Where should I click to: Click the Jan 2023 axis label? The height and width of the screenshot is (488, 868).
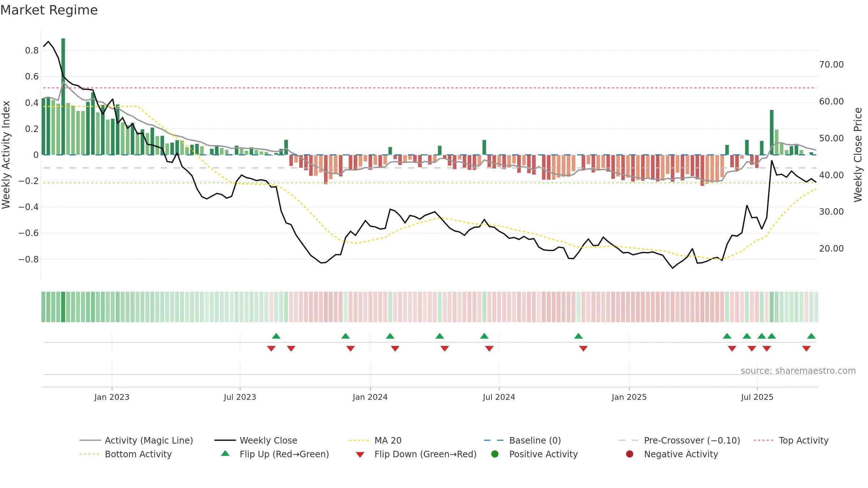click(112, 397)
